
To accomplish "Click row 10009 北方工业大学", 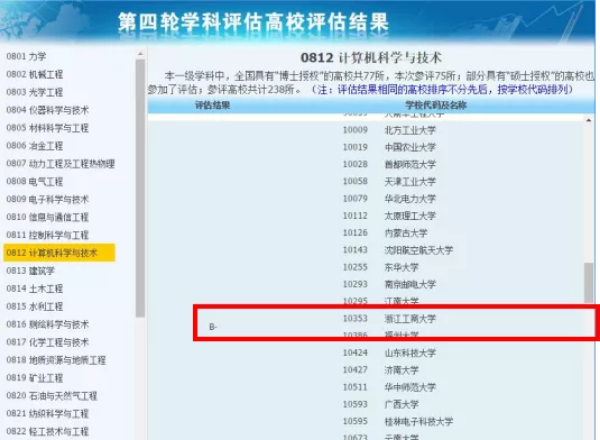I will pyautogui.click(x=389, y=130).
